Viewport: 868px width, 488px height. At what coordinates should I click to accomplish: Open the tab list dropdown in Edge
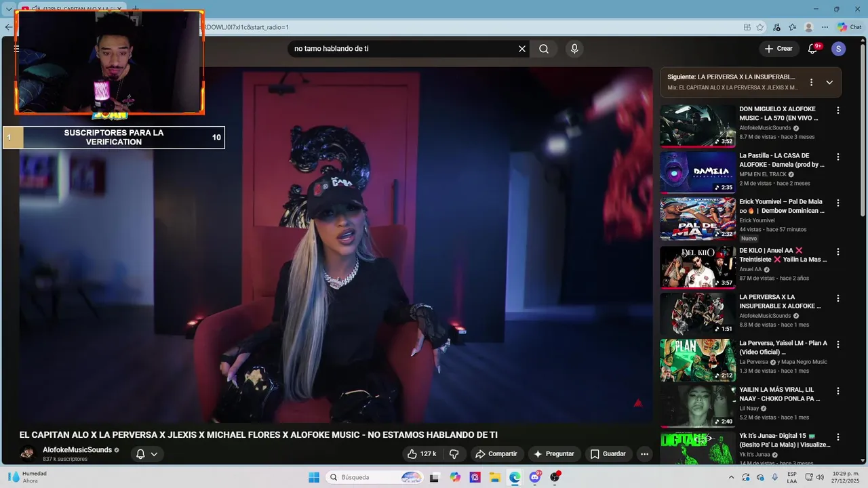tap(8, 9)
